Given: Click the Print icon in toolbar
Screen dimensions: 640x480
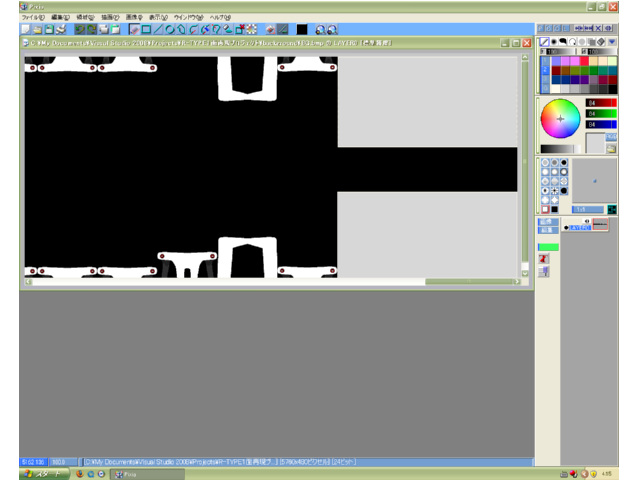Looking at the screenshot, I should tap(61, 29).
